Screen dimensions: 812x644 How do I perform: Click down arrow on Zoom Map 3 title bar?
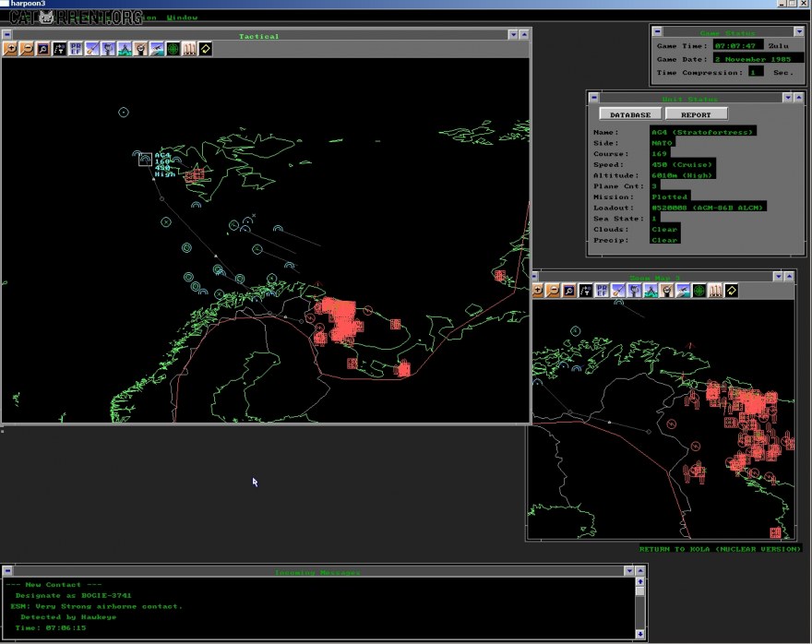(779, 277)
